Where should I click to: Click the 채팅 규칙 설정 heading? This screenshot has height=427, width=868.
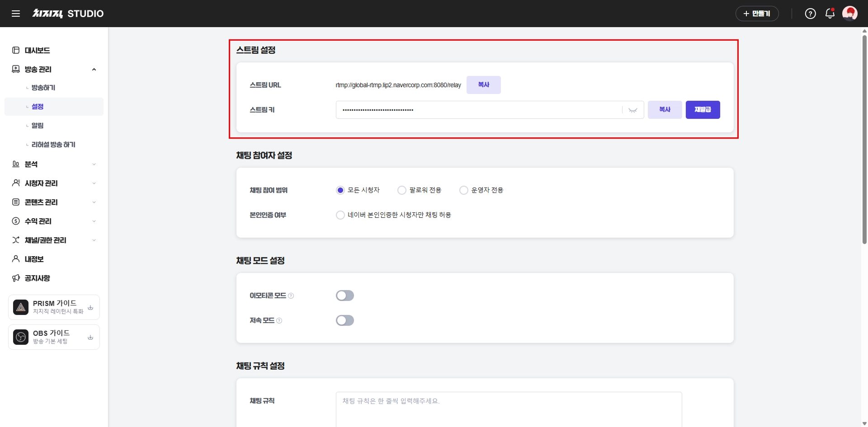[260, 366]
